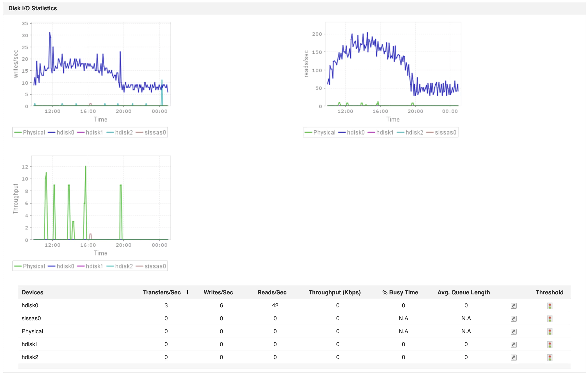
Task: Click the hdisk0 peak in the reads/sec chart
Action: pyautogui.click(x=367, y=33)
